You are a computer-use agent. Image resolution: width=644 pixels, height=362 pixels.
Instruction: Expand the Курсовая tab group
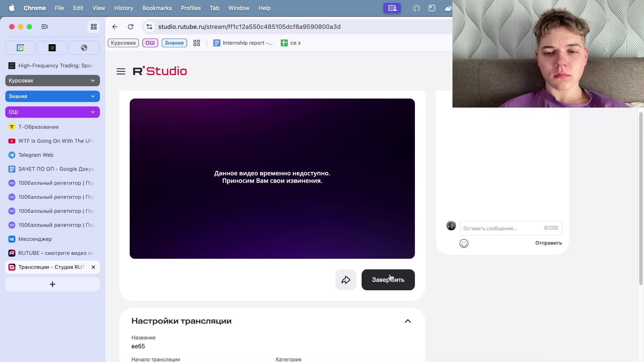93,80
